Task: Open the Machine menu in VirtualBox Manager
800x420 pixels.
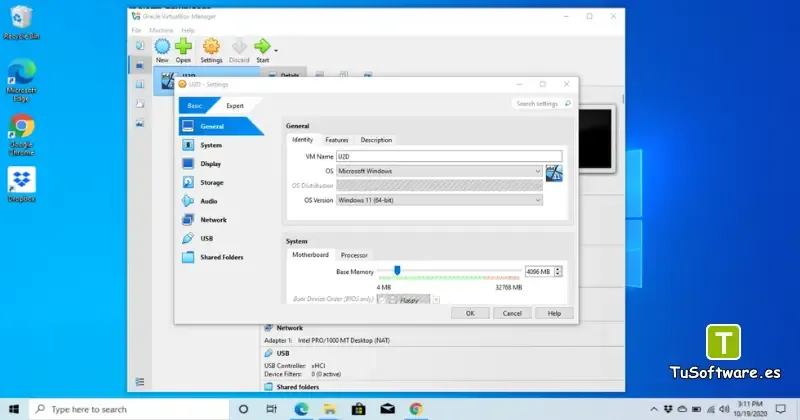Action: click(161, 31)
